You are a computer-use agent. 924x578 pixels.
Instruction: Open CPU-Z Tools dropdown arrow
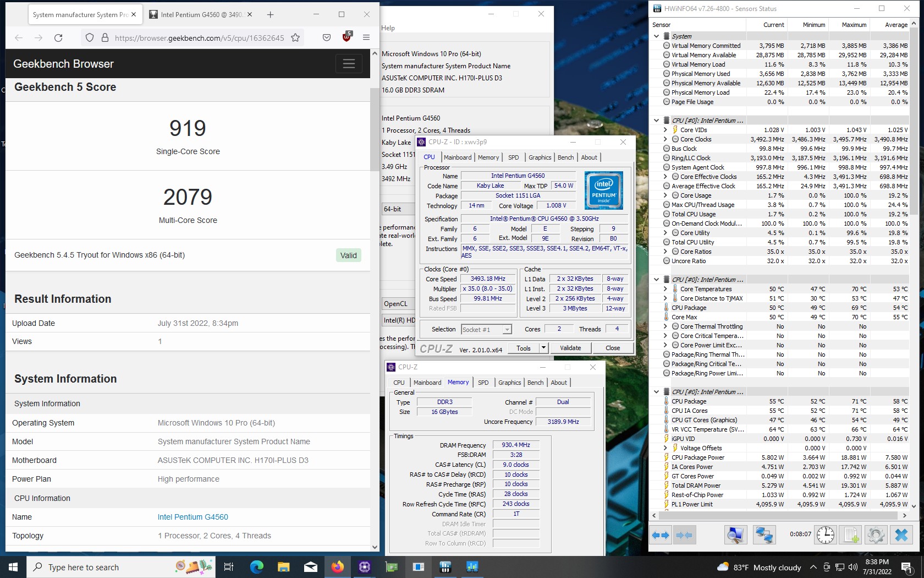[543, 348]
